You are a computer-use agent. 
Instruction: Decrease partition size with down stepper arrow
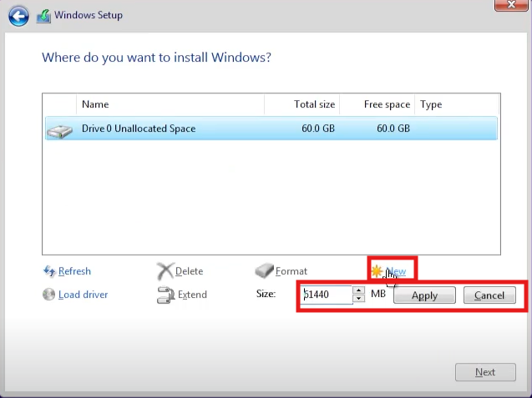coord(358,299)
